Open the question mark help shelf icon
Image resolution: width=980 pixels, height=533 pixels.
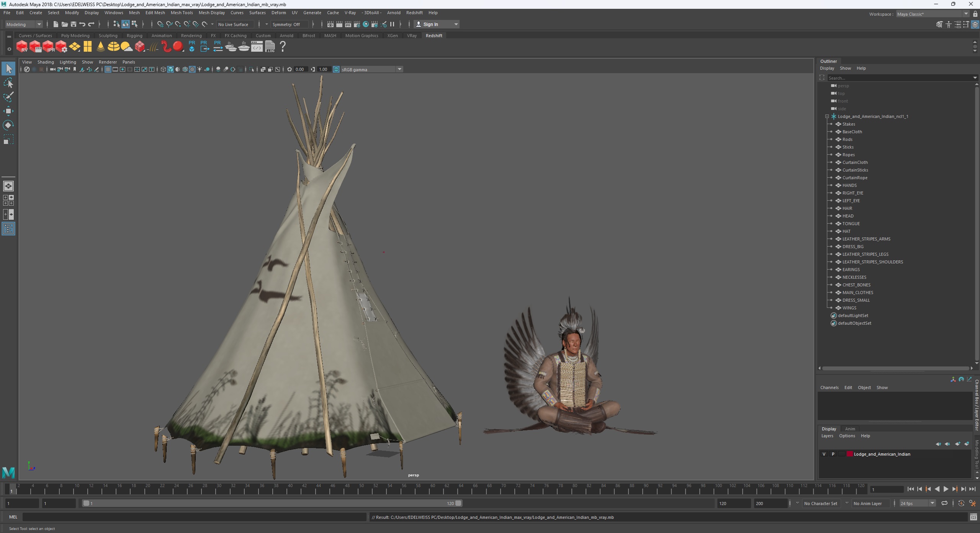[283, 47]
